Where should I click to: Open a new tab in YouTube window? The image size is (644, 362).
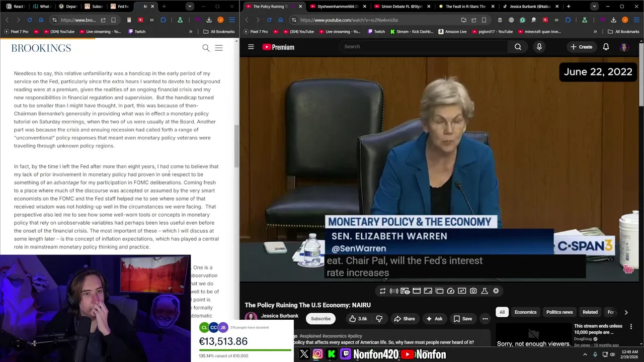[x=569, y=7]
